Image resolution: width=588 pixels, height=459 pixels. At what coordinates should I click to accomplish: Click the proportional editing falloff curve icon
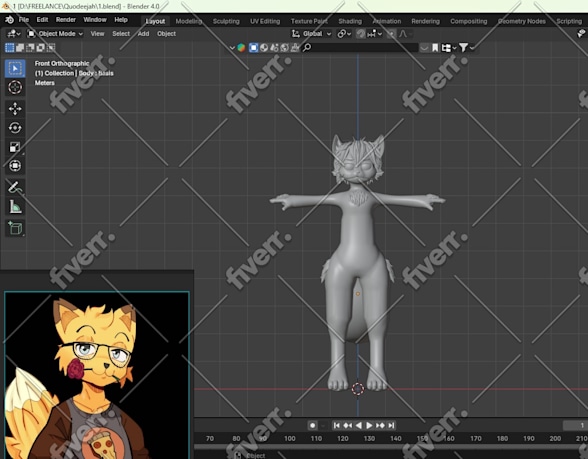coord(404,34)
